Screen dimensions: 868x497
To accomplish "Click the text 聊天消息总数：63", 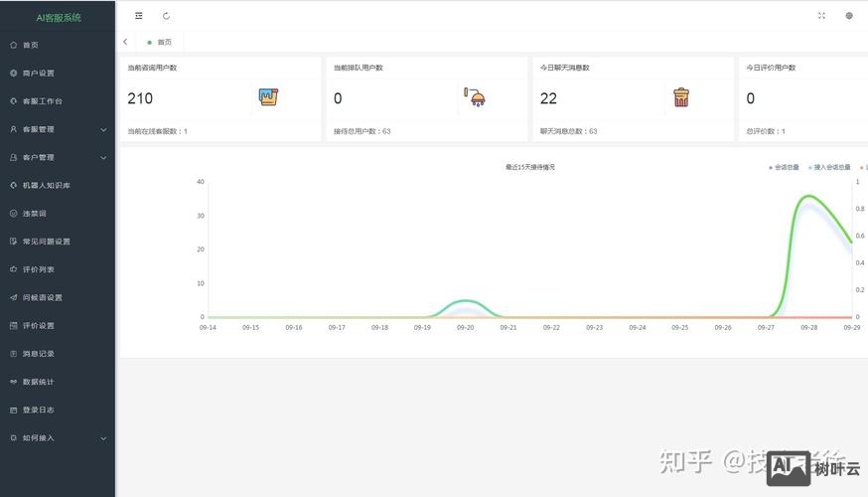I will (x=568, y=131).
